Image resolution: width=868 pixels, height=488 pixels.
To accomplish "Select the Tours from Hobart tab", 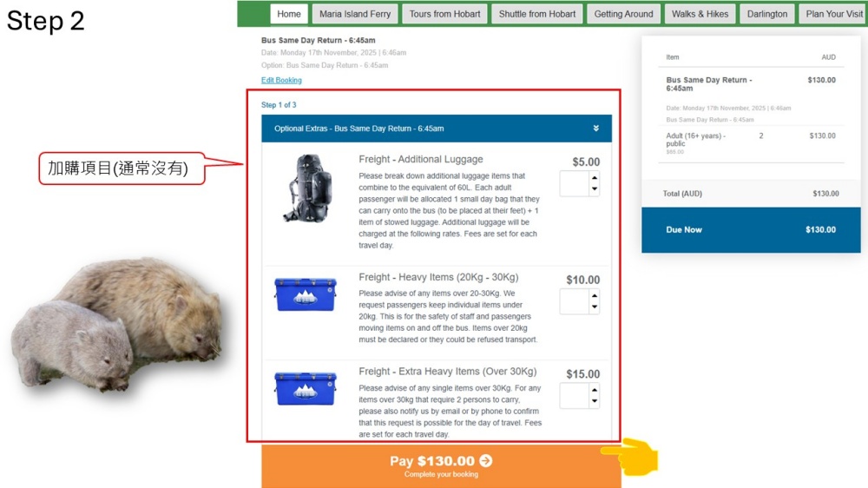I will point(444,14).
